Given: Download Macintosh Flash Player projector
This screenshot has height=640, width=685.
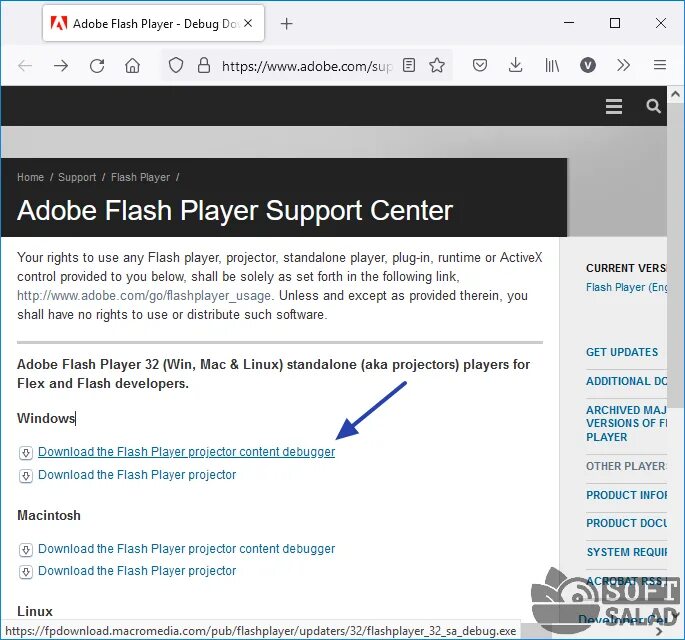Looking at the screenshot, I should click(137, 571).
